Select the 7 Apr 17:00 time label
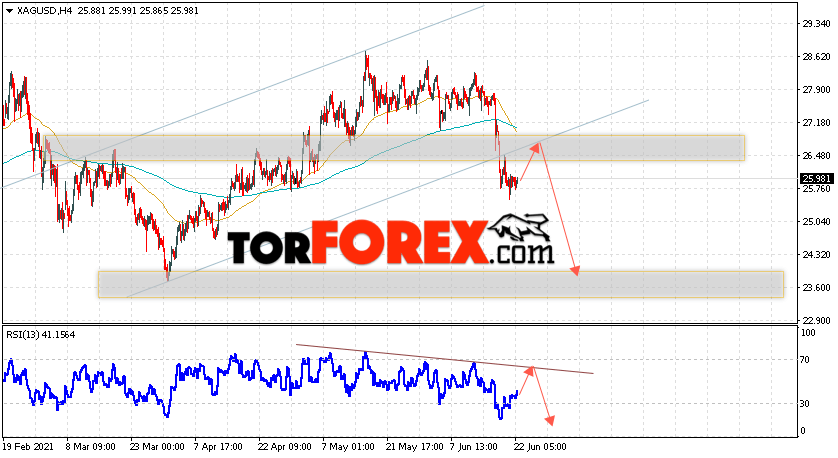838x458 pixels. [x=218, y=447]
